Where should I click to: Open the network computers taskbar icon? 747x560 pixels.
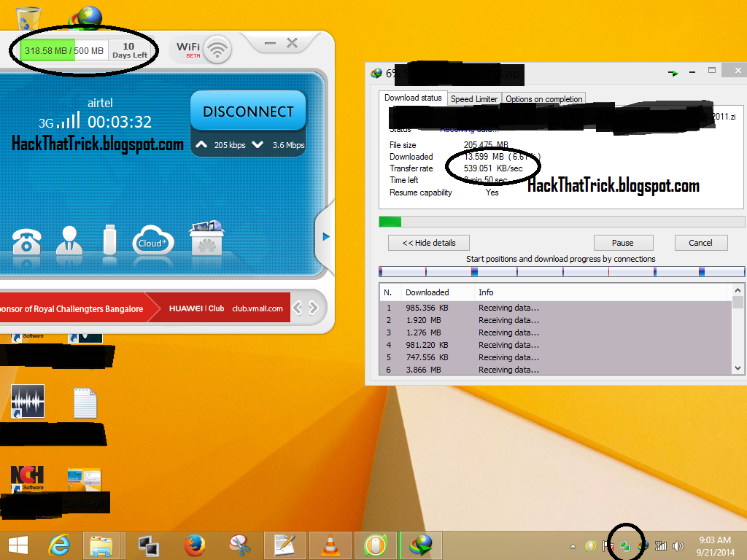coord(149,545)
